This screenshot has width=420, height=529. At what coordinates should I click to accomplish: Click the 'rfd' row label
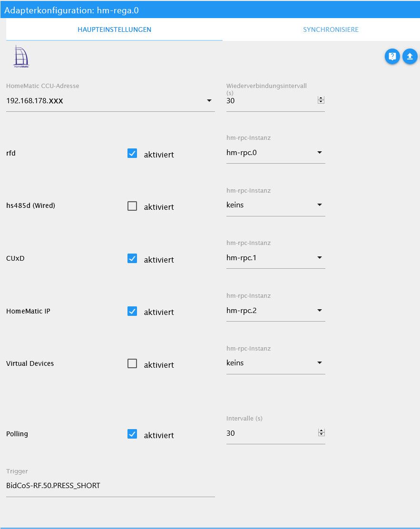[x=11, y=153]
